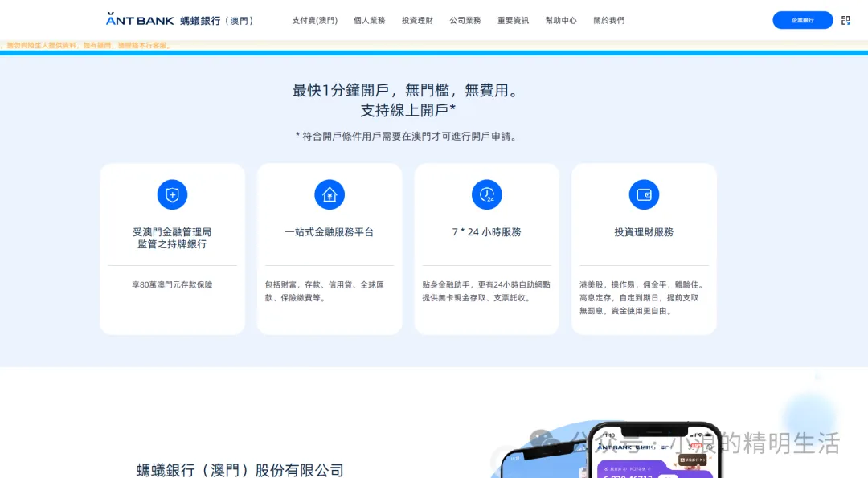Open the 支付寶(澳門) menu
This screenshot has height=478, width=868.
pos(314,20)
